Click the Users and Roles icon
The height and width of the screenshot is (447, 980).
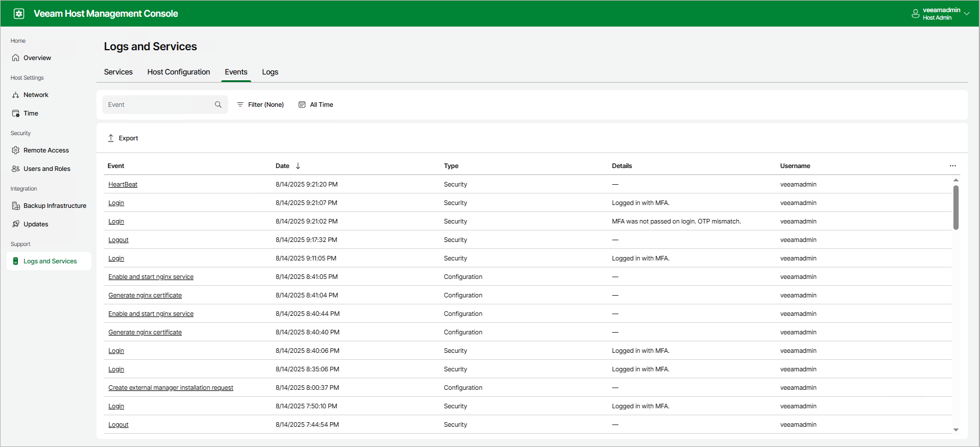tap(16, 169)
